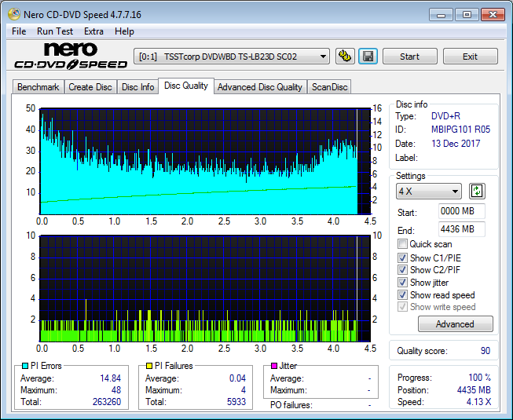
Task: Switch to the Disc Info tab
Action: click(x=137, y=87)
